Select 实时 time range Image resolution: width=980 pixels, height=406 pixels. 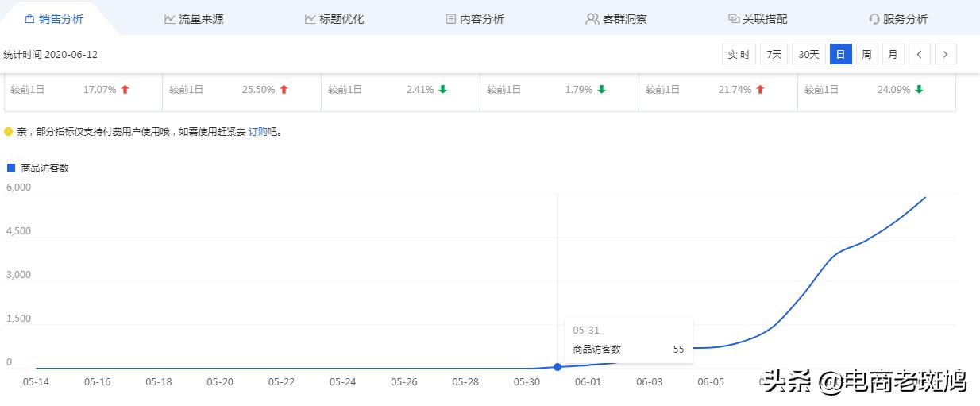click(739, 54)
